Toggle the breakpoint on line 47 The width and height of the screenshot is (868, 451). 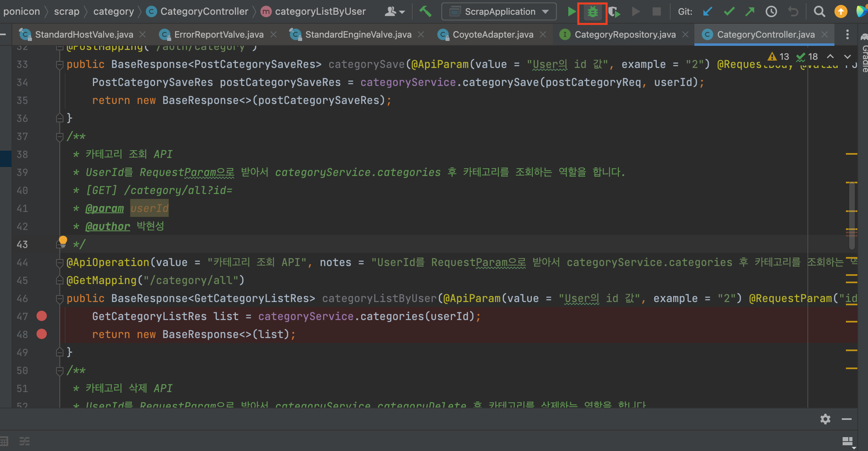click(42, 316)
